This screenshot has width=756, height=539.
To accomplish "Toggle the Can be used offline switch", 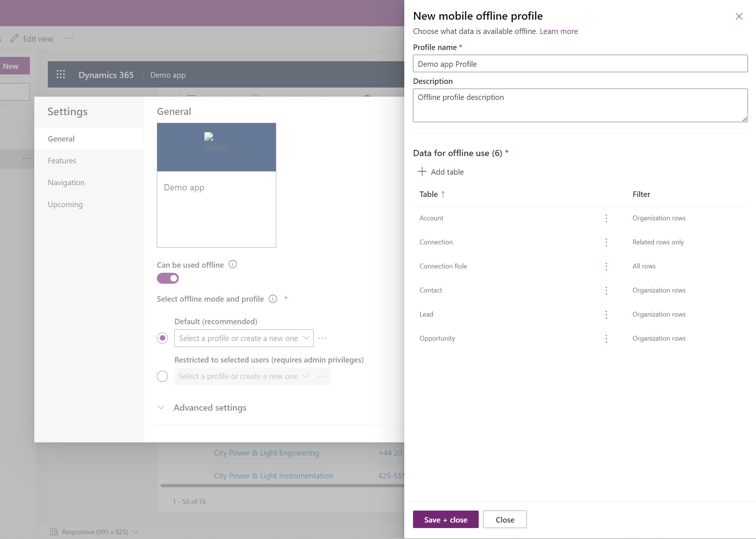I will coord(167,278).
